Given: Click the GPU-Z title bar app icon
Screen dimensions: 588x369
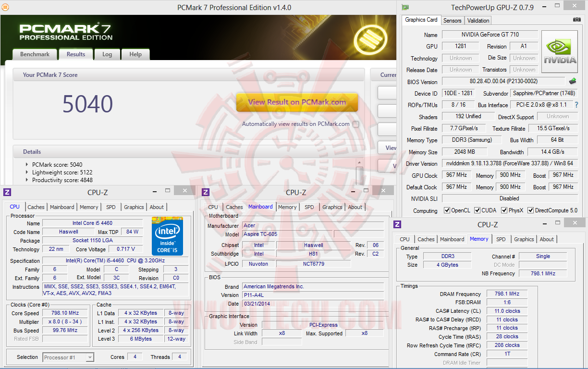Looking at the screenshot, I should (405, 7).
